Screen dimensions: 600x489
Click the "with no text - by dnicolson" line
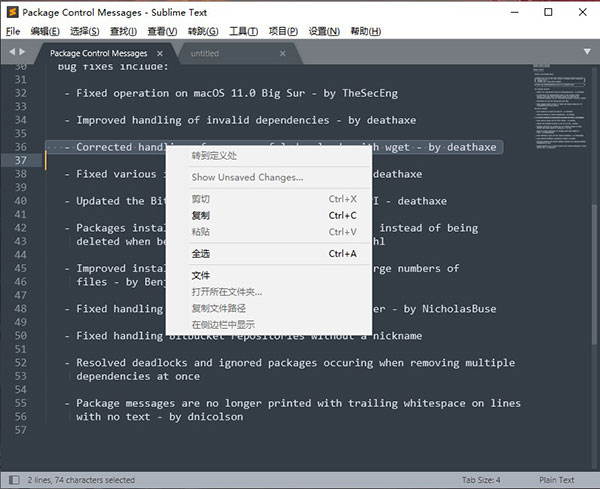tap(160, 417)
